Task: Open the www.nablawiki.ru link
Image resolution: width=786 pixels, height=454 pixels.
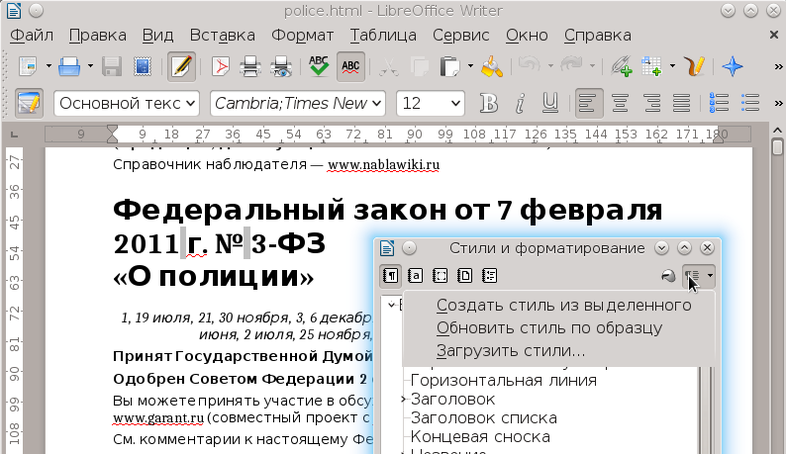Action: pyautogui.click(x=383, y=164)
